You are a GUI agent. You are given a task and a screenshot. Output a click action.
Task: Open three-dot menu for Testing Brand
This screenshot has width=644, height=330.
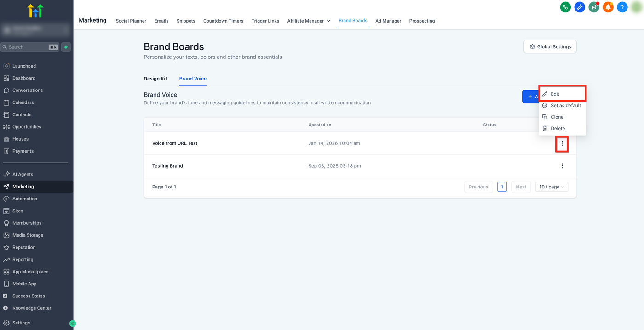tap(562, 166)
